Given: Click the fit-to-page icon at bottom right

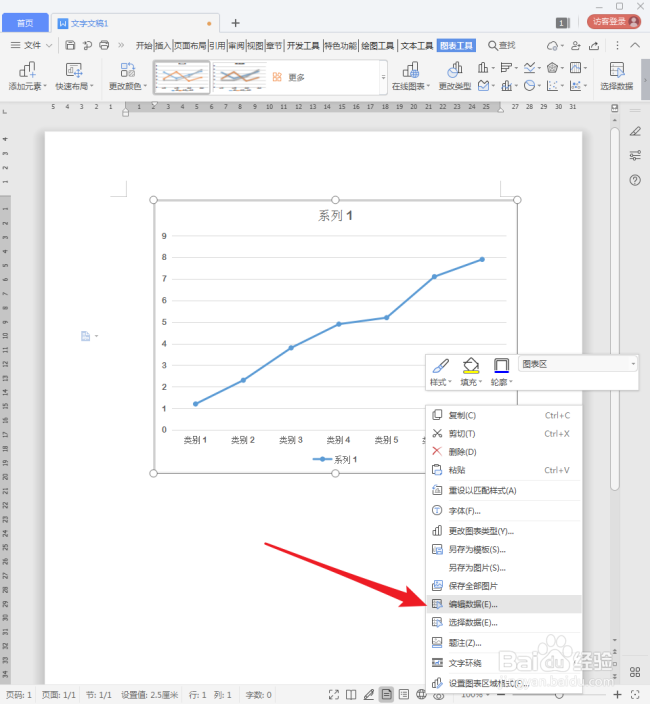Looking at the screenshot, I should pos(635,695).
